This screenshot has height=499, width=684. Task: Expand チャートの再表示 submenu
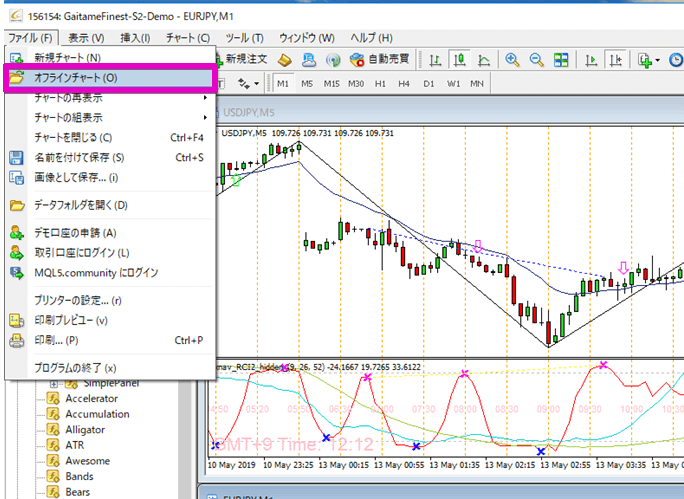[x=110, y=98]
